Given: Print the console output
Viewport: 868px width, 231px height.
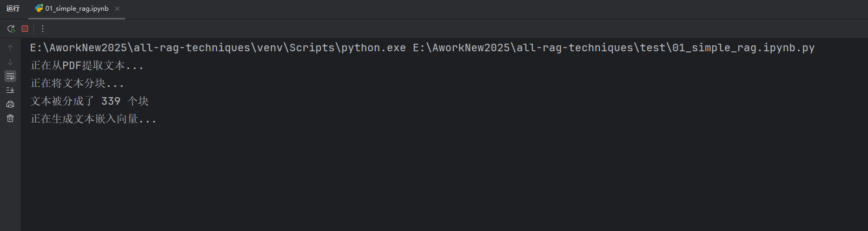Looking at the screenshot, I should [x=10, y=104].
